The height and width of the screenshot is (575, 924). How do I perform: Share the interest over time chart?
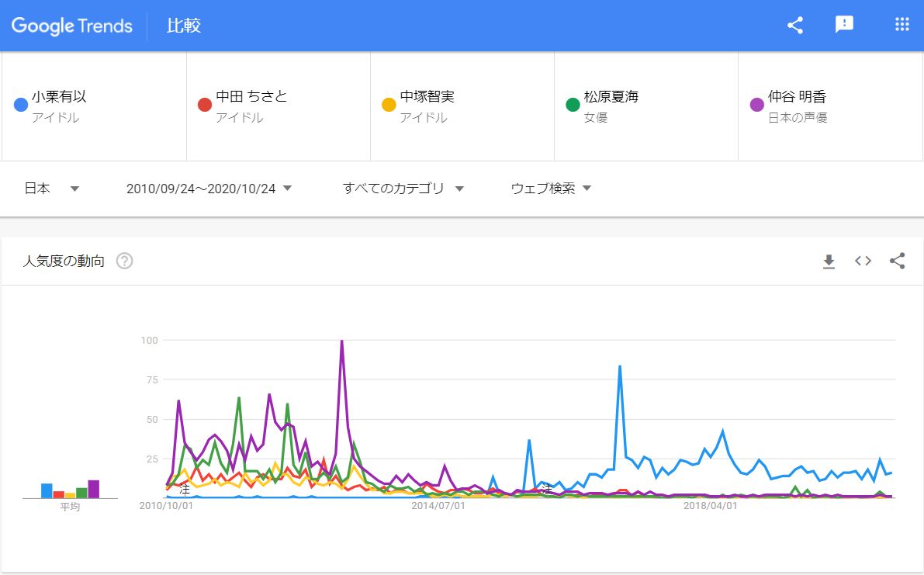[x=897, y=262]
